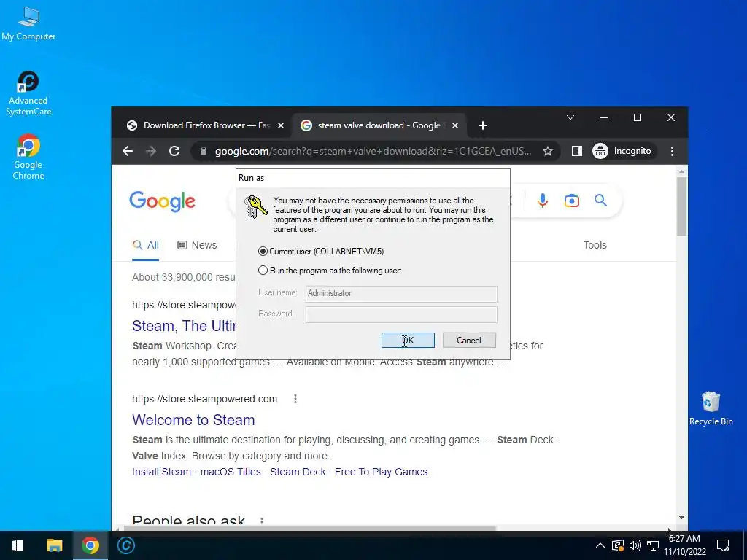The width and height of the screenshot is (747, 560).
Task: Search by image camera icon
Action: (572, 201)
